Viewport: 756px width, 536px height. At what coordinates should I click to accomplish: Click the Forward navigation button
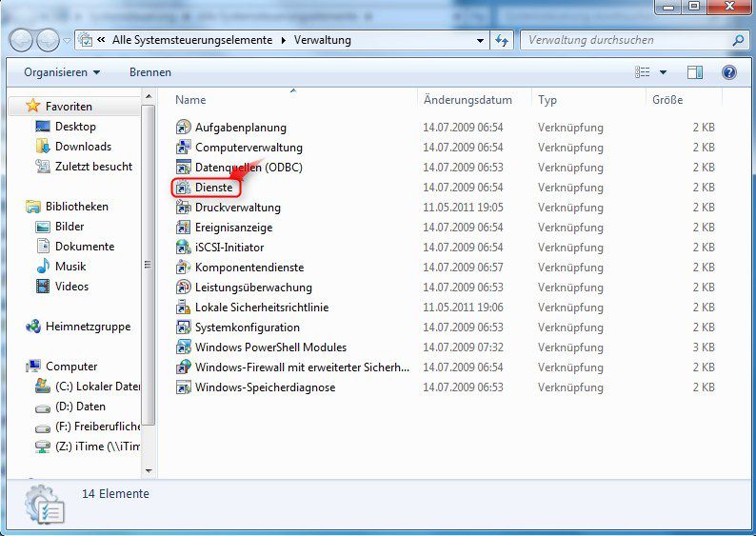coord(48,41)
